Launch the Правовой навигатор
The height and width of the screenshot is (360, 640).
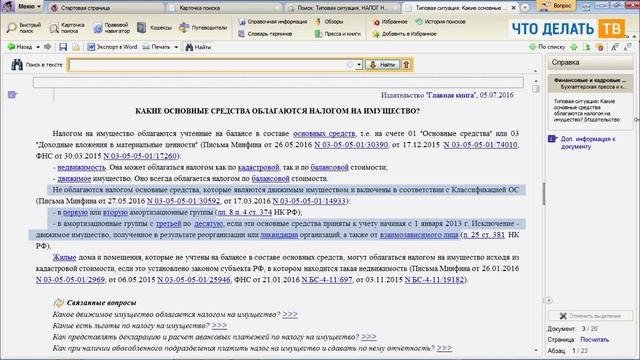[111, 28]
